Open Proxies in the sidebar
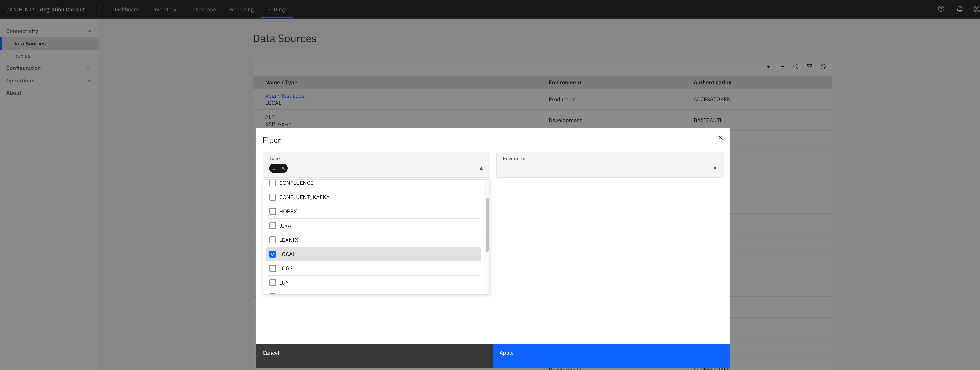 [21, 56]
